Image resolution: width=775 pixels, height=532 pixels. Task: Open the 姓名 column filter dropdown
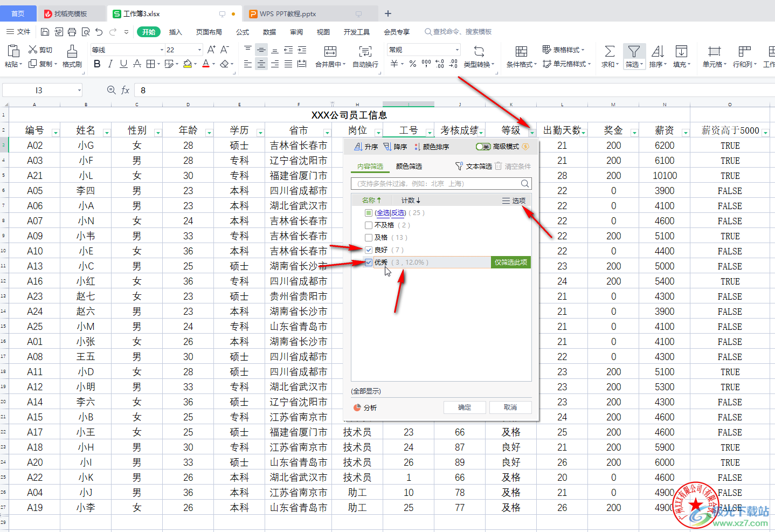[107, 133]
